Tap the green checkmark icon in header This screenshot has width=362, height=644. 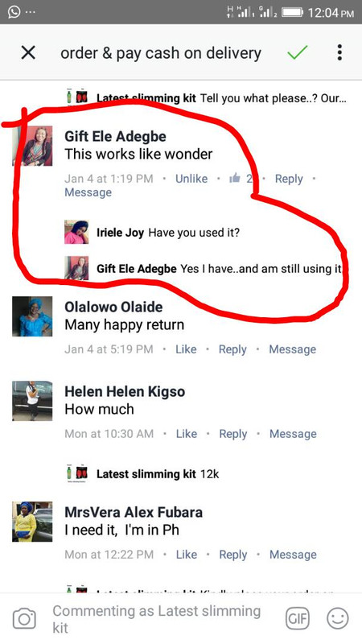coord(297,52)
